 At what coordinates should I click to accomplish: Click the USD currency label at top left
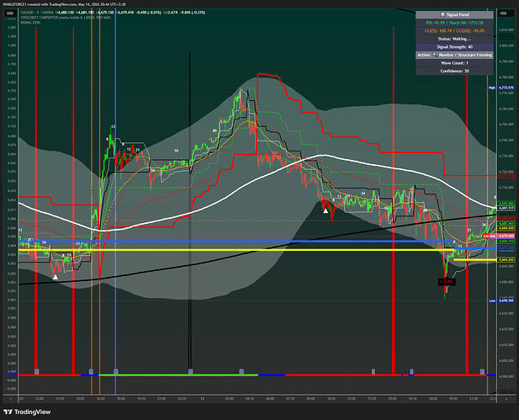point(10,13)
